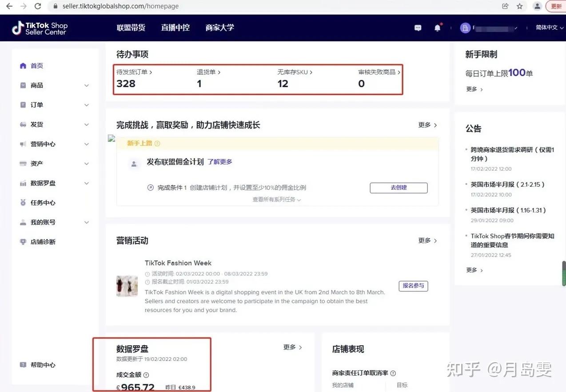Click 了解更多 next to 发布联盟佣金计划
566x392 pixels.
(x=219, y=162)
